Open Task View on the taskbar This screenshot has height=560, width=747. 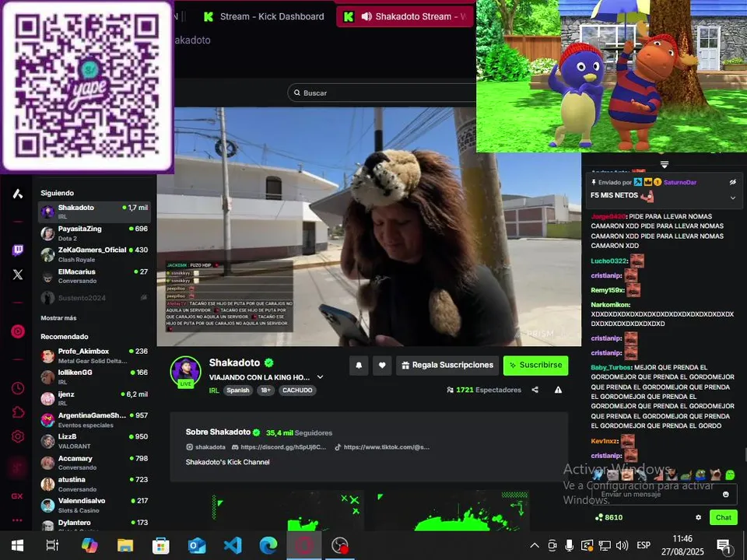[52, 545]
